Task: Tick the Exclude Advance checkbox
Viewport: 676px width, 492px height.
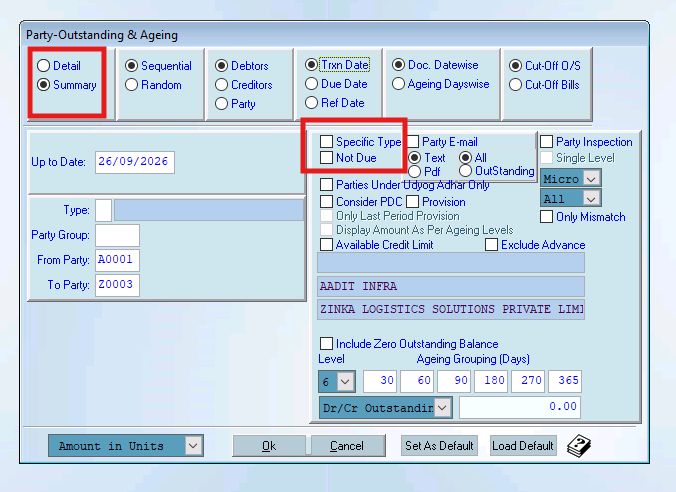Action: [x=491, y=244]
